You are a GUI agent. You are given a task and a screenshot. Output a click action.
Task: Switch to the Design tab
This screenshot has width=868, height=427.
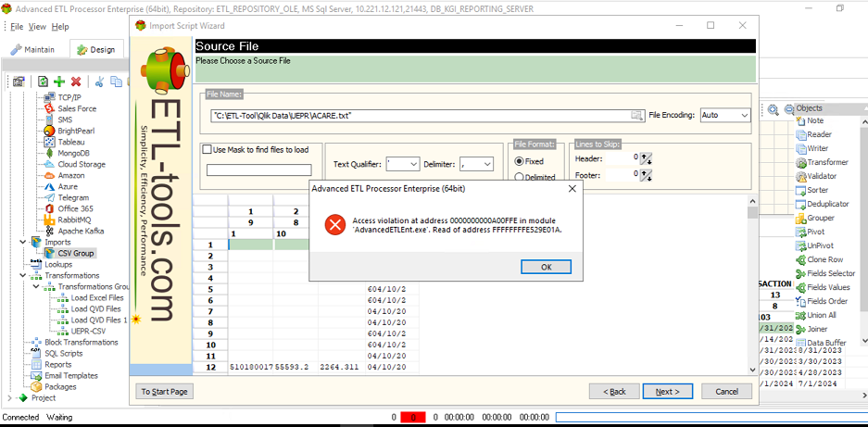(95, 49)
